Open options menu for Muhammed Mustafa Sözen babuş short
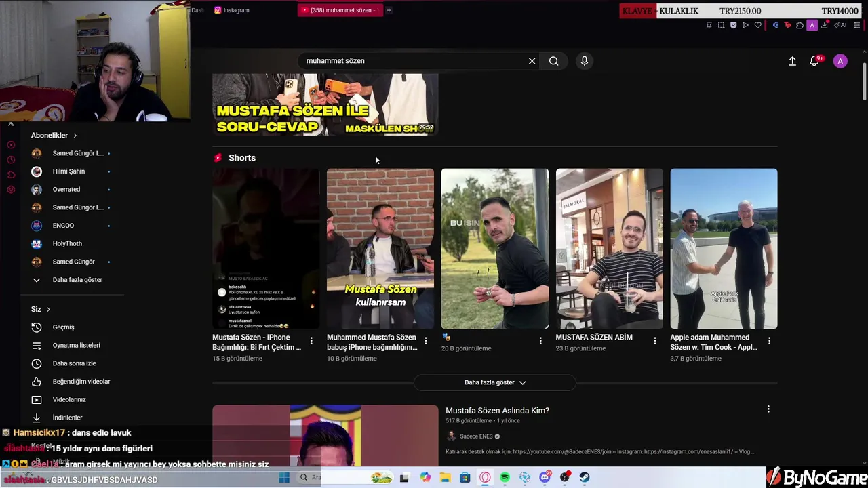Screen dimensions: 868x488 pyautogui.click(x=426, y=340)
